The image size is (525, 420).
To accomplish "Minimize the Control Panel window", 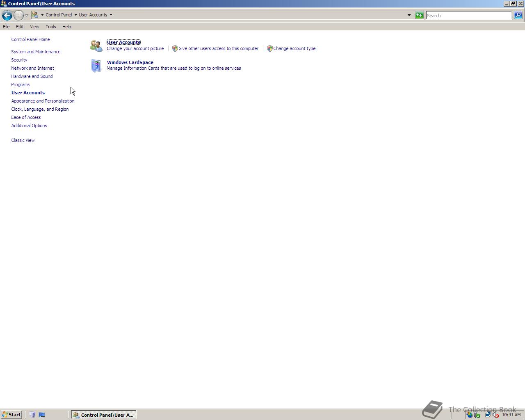I will 507,3.
